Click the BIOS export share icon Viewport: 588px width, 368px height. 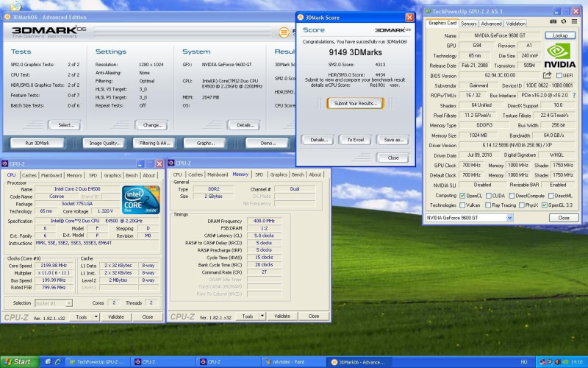[548, 75]
